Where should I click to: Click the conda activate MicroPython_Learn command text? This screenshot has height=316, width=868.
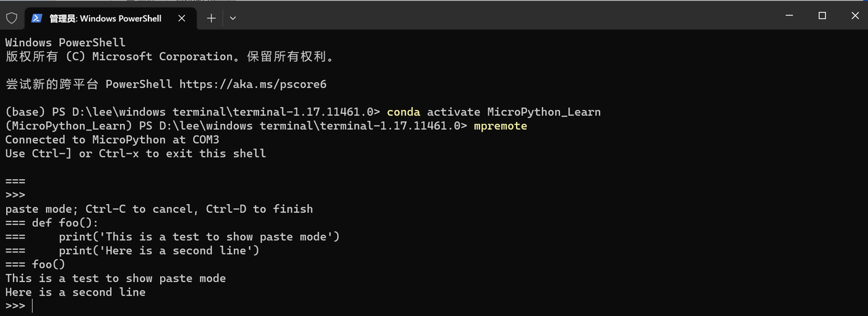pyautogui.click(x=494, y=112)
